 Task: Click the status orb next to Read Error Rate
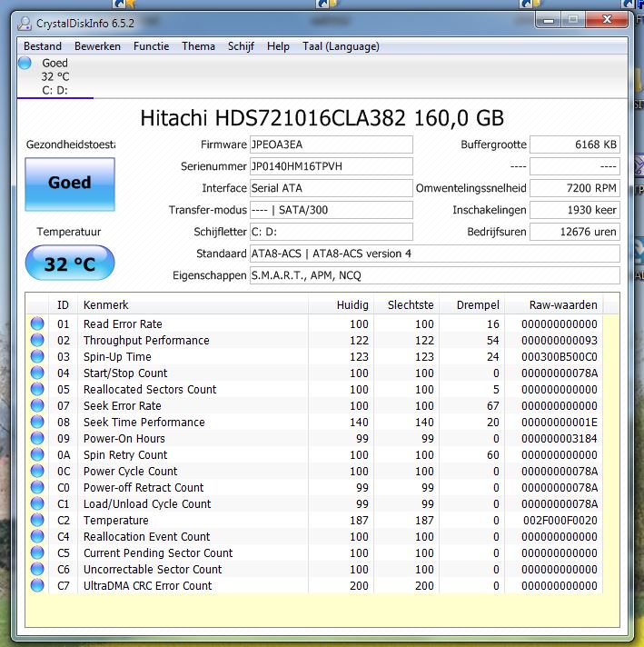click(37, 324)
